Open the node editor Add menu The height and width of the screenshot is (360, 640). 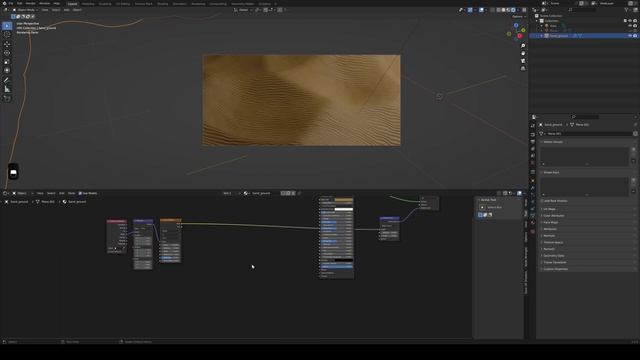click(62, 193)
